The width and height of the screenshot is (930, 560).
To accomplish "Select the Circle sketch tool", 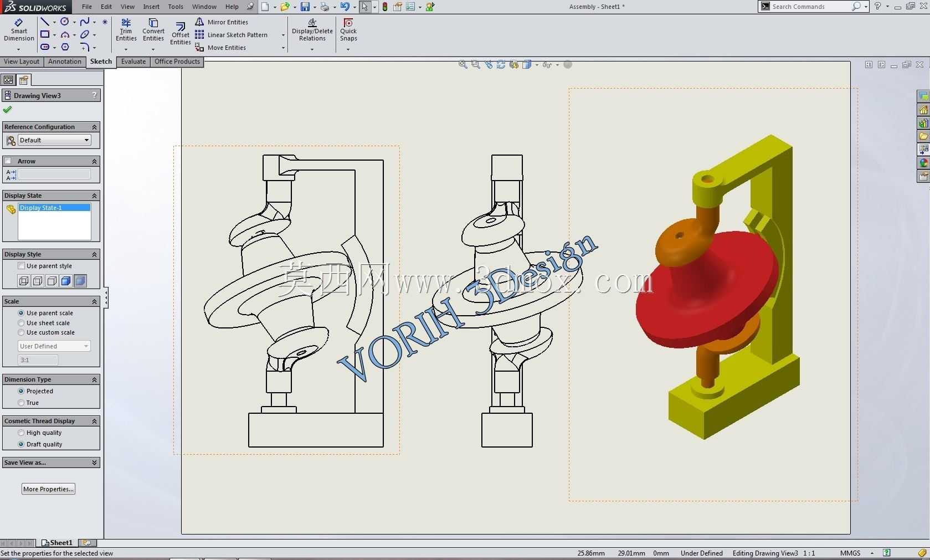I will 65,22.
